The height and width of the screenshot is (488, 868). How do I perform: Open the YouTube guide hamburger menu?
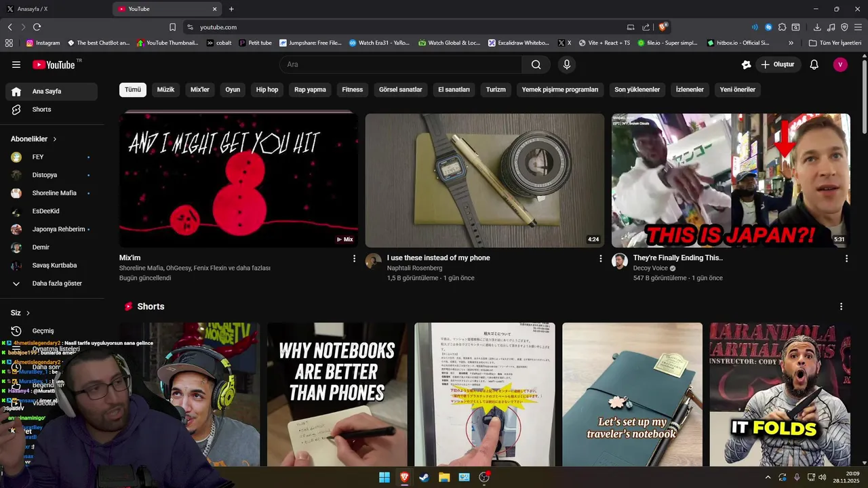(x=16, y=64)
